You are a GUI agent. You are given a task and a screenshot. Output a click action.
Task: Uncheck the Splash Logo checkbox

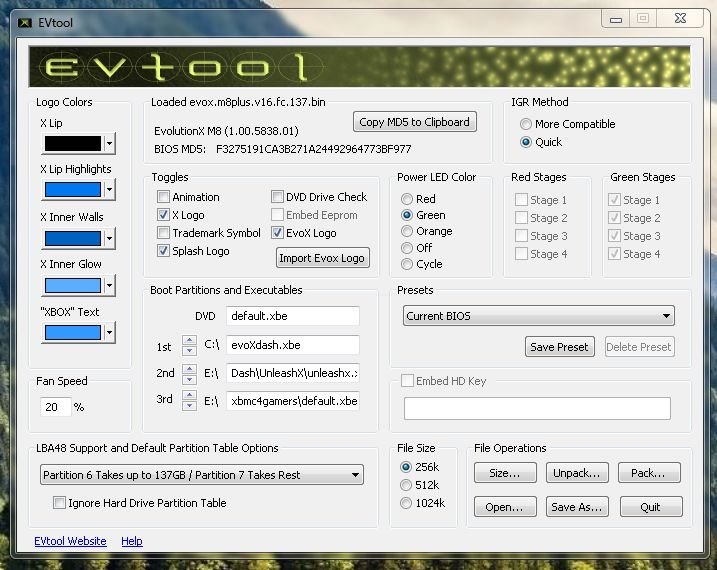point(163,250)
